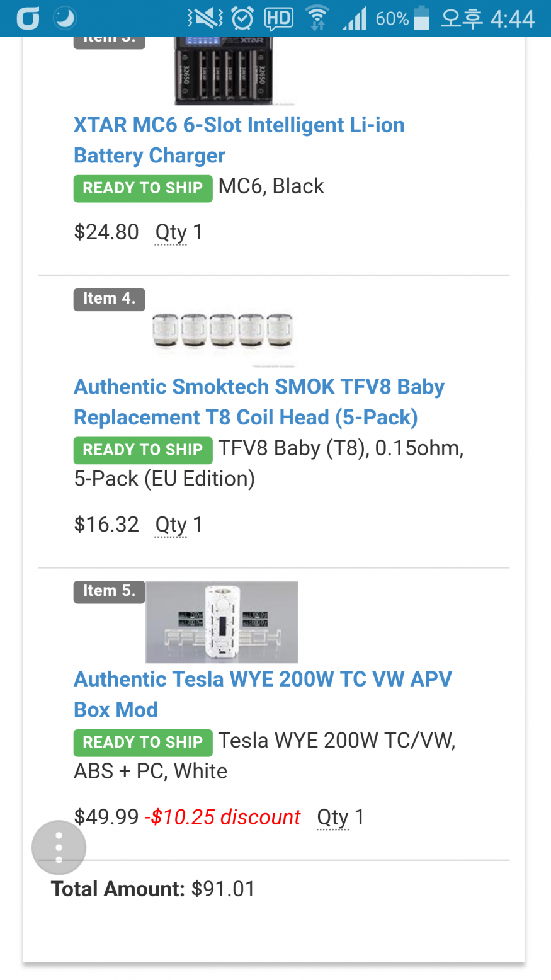
Task: Tap the signal strength bars icon
Action: (354, 19)
